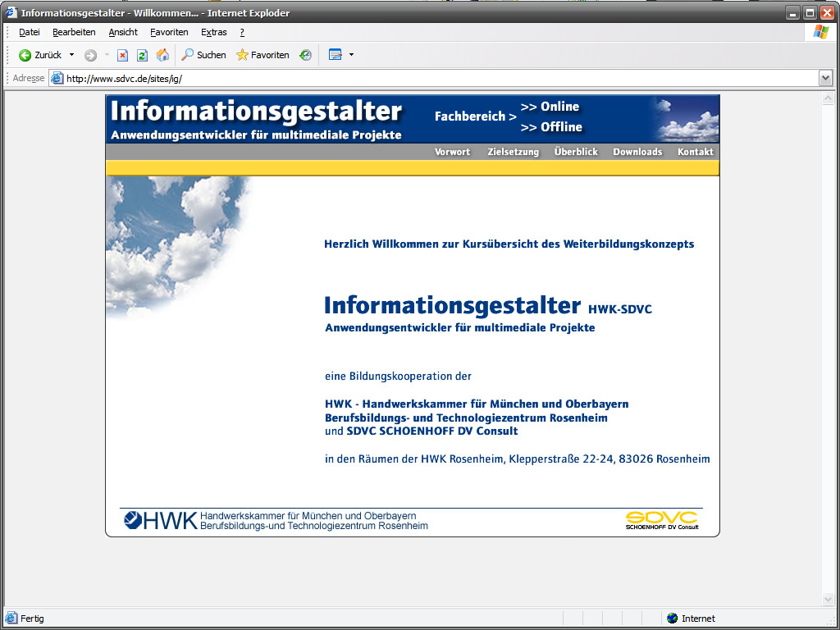Click the page icon in address bar
This screenshot has width=840, height=630.
click(x=57, y=78)
